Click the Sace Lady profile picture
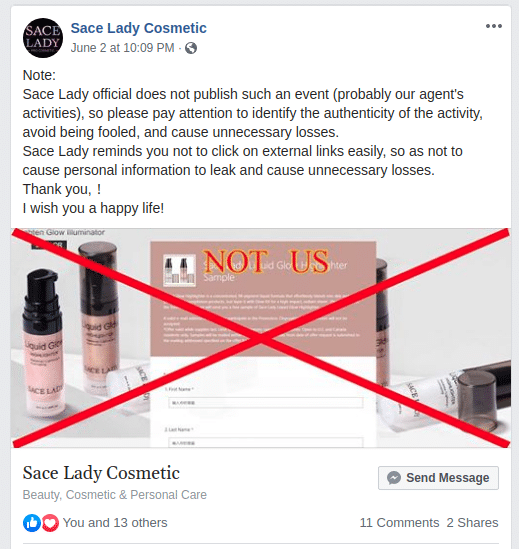The width and height of the screenshot is (519, 549). pos(43,38)
